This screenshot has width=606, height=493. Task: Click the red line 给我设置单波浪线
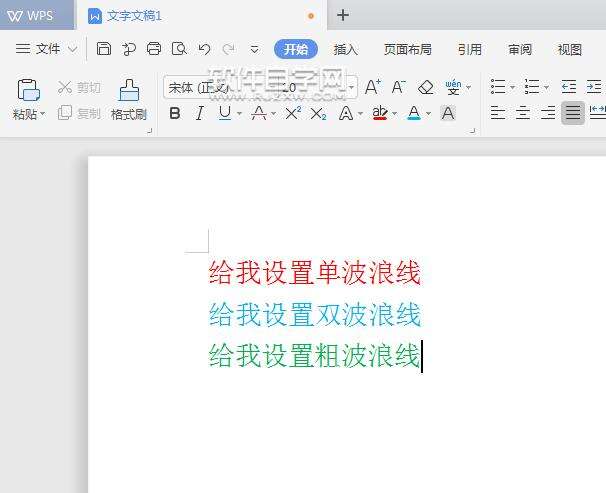[x=315, y=272]
